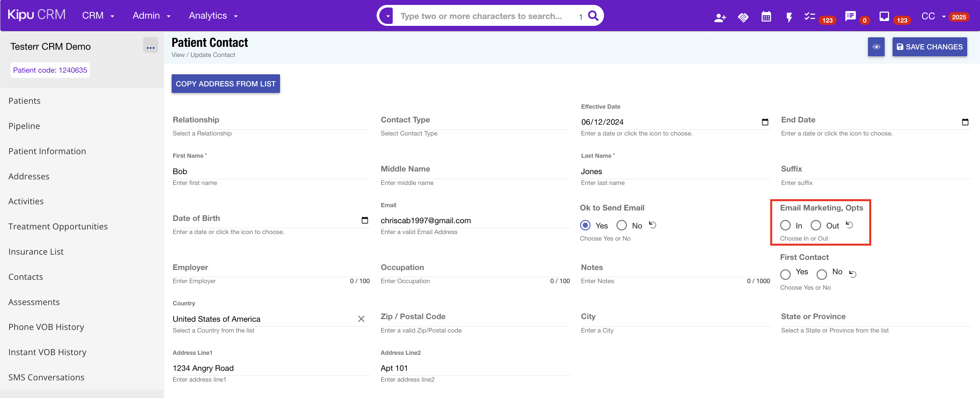This screenshot has width=980, height=398.
Task: Clear the Country field with X
Action: pyautogui.click(x=361, y=319)
